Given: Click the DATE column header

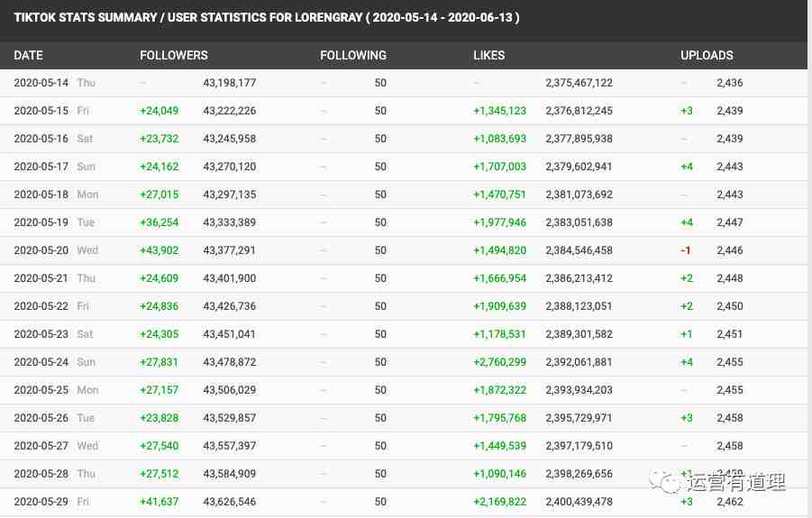Looking at the screenshot, I should tap(28, 55).
